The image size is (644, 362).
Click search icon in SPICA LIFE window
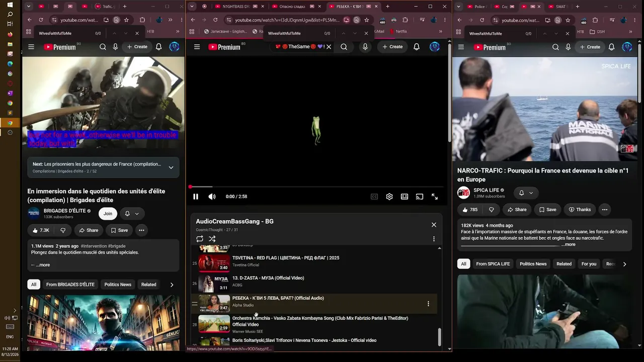[555, 47]
